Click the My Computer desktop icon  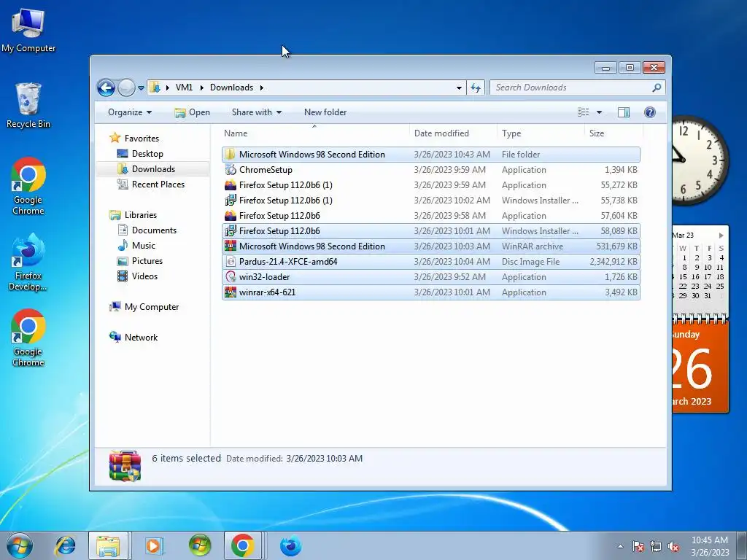tap(28, 31)
